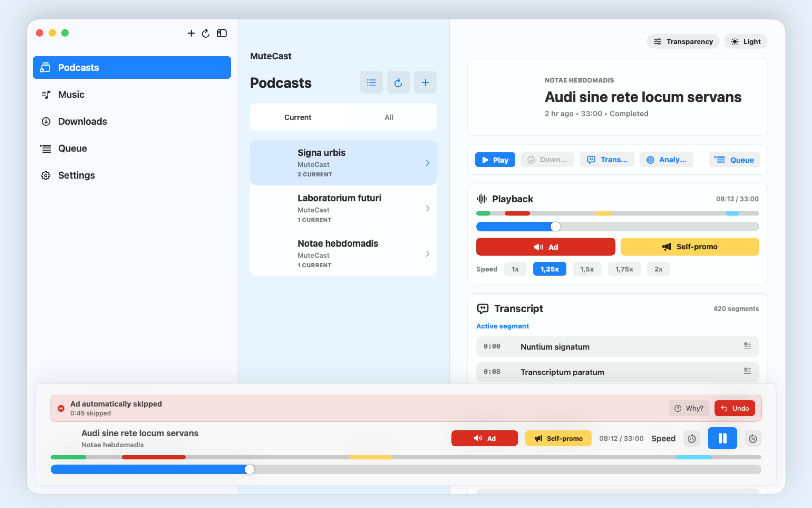Click the episode title in the bottom player
Image resolution: width=812 pixels, height=508 pixels.
pos(140,433)
